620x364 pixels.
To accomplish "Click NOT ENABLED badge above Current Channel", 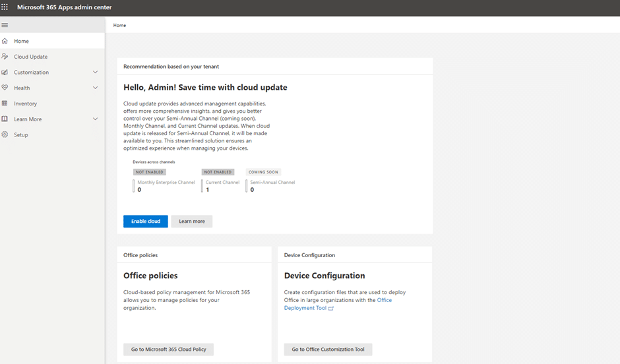I will (218, 172).
